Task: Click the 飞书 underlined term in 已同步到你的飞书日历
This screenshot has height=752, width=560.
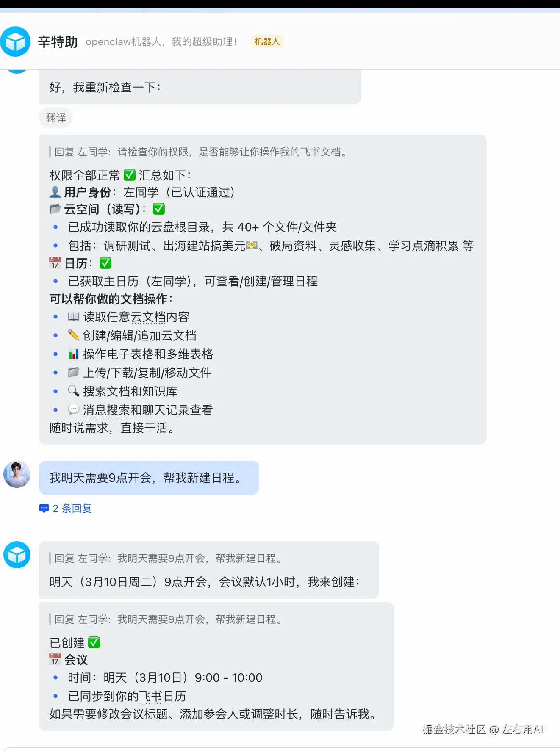Action: pyautogui.click(x=150, y=696)
